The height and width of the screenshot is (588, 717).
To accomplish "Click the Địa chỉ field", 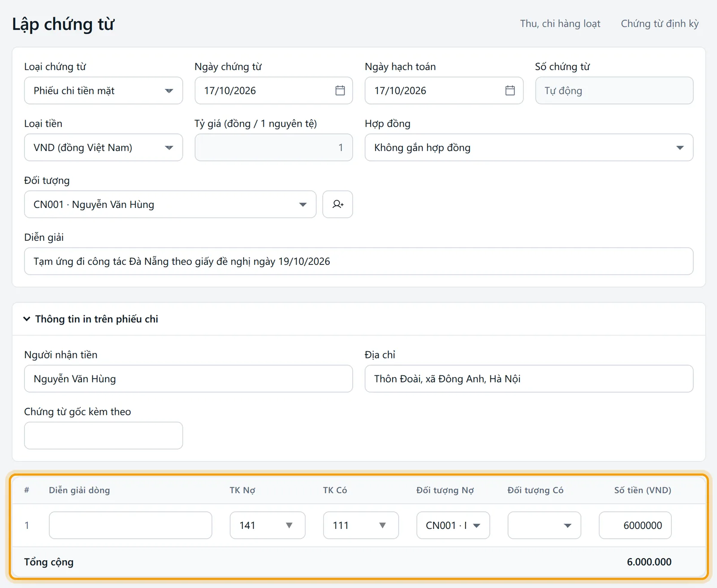I will pos(529,379).
